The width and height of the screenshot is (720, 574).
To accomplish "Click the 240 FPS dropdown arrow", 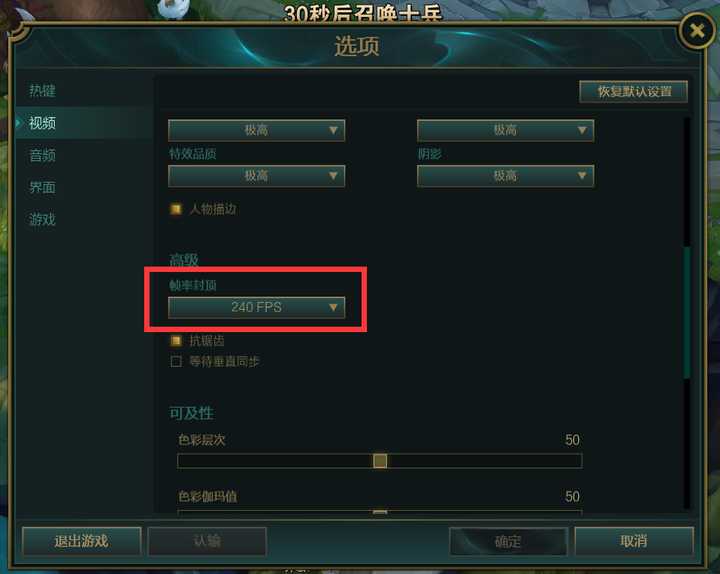I will [x=333, y=307].
